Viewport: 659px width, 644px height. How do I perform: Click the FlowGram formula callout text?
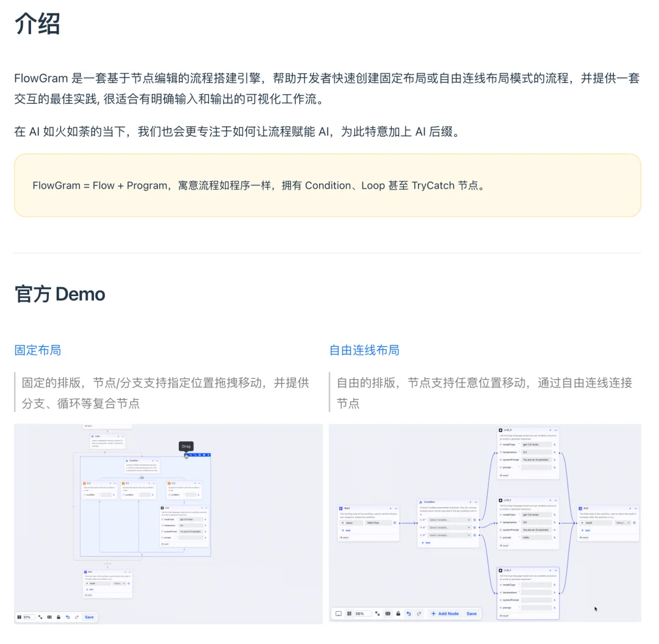click(259, 186)
